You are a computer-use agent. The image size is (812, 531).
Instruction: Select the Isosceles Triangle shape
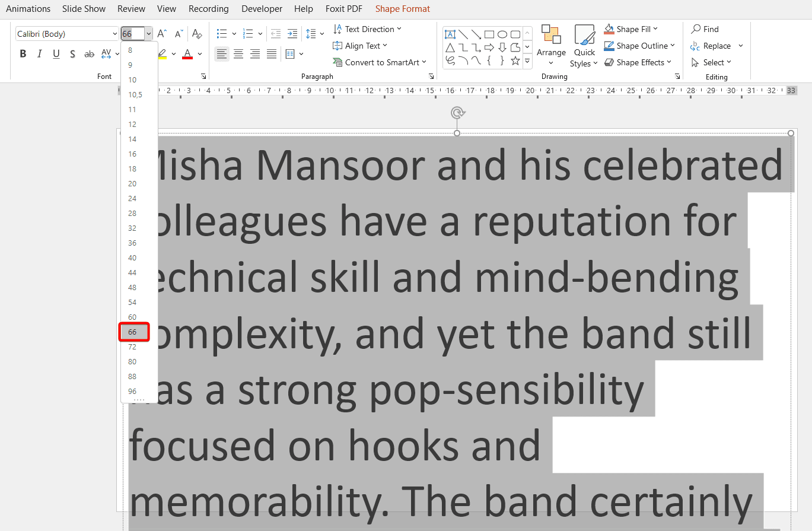(x=450, y=47)
